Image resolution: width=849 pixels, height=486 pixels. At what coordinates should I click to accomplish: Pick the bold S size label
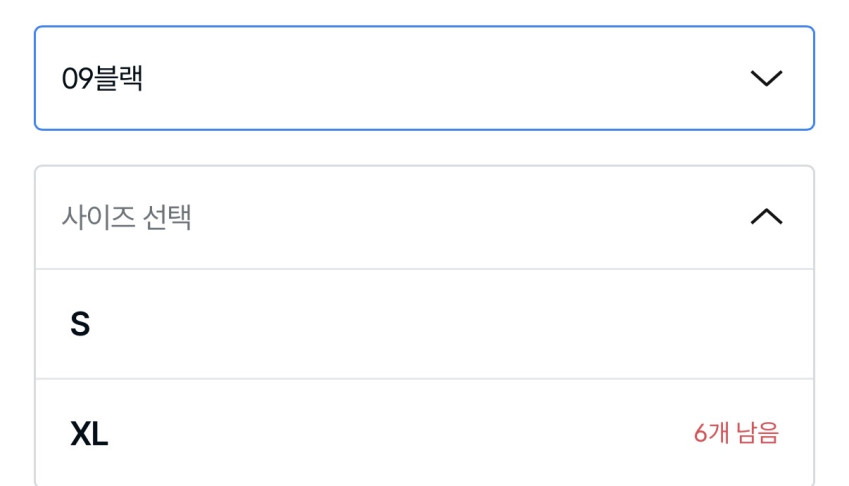(x=80, y=324)
